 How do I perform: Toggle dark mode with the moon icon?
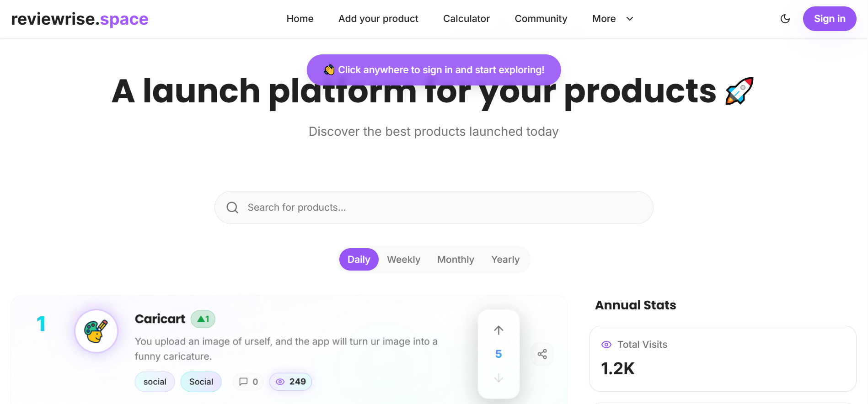pyautogui.click(x=785, y=19)
